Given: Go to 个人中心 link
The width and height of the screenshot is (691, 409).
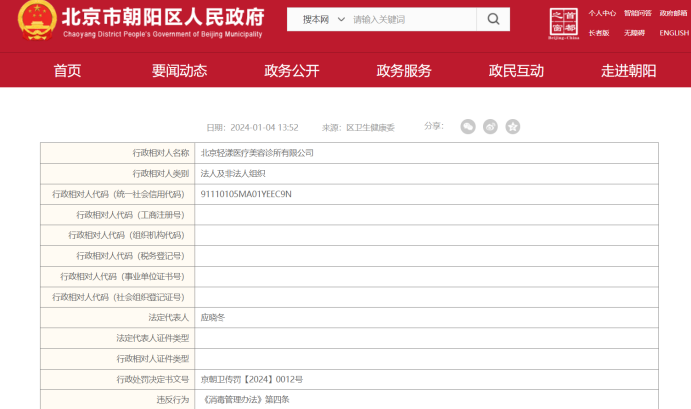Looking at the screenshot, I should [x=602, y=13].
